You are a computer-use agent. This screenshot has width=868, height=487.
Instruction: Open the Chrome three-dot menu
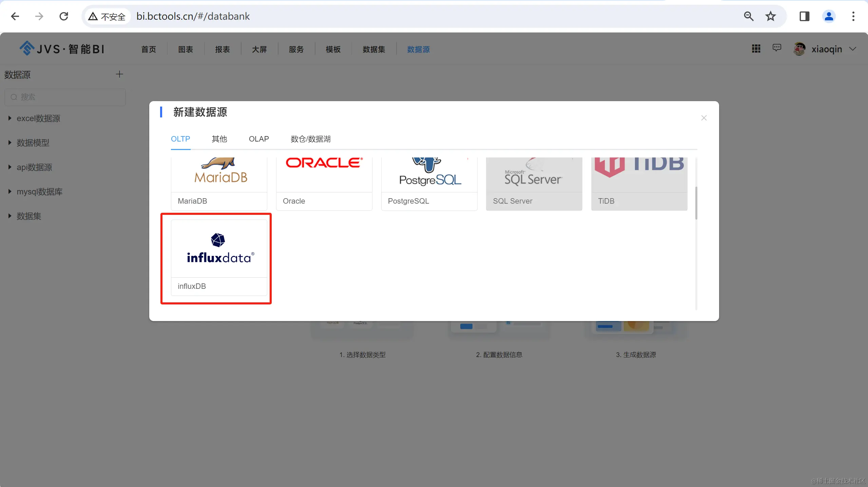853,16
